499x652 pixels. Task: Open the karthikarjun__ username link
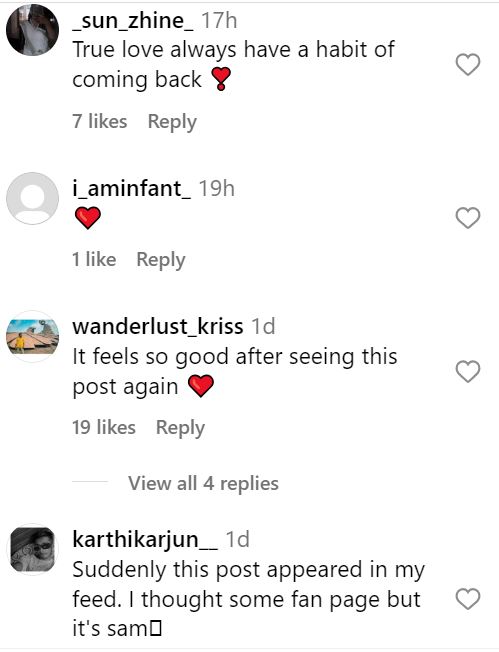[x=145, y=540]
